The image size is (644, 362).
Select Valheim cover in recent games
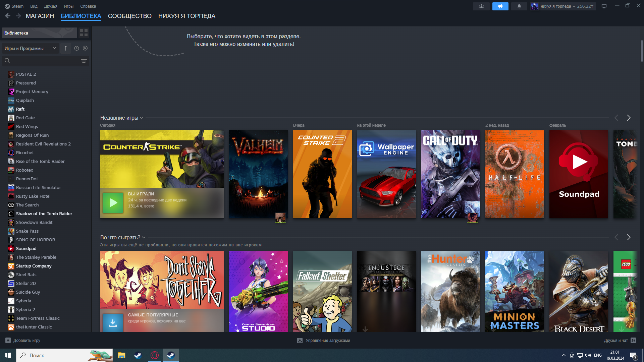pyautogui.click(x=258, y=174)
